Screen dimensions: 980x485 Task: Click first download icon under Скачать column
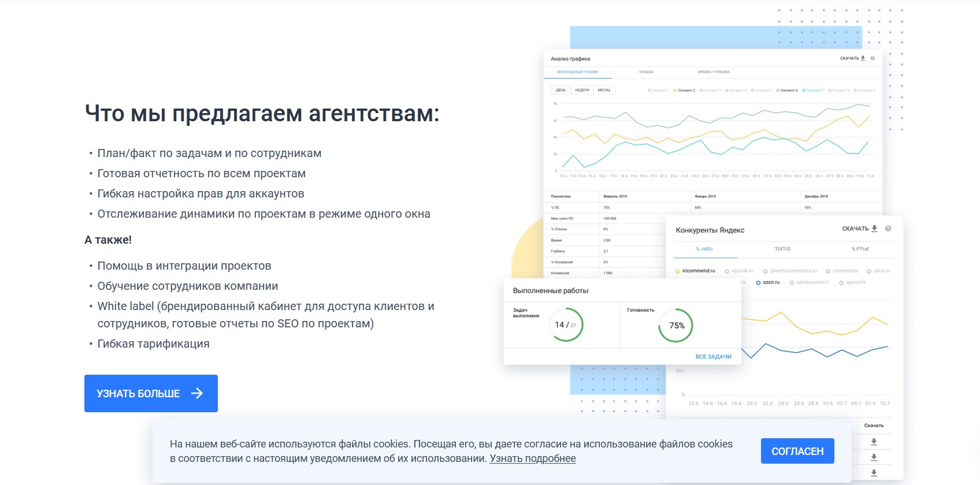874,442
